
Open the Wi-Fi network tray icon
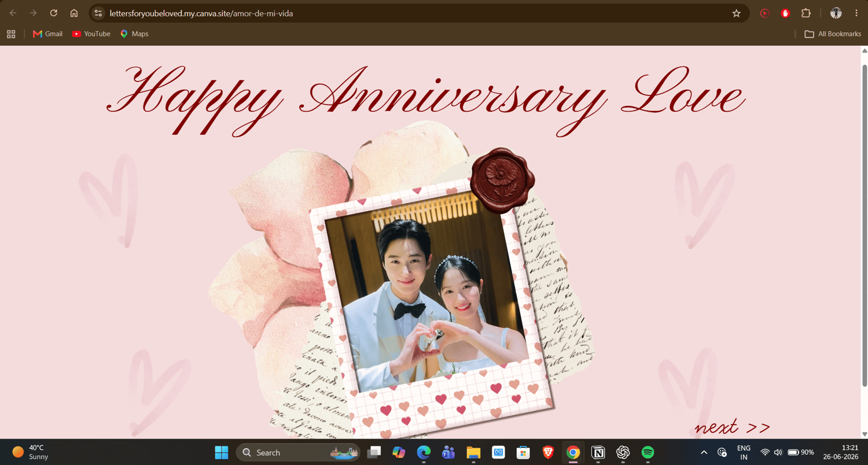click(x=765, y=452)
